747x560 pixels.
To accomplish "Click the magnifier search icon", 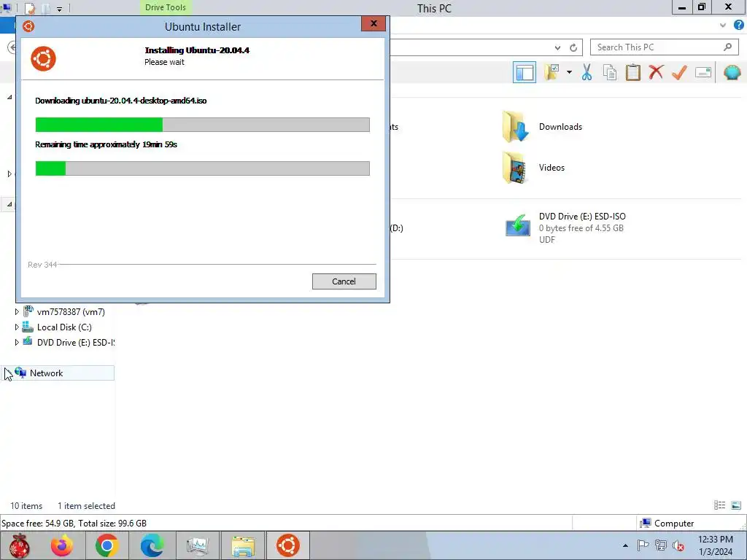I will 727,47.
